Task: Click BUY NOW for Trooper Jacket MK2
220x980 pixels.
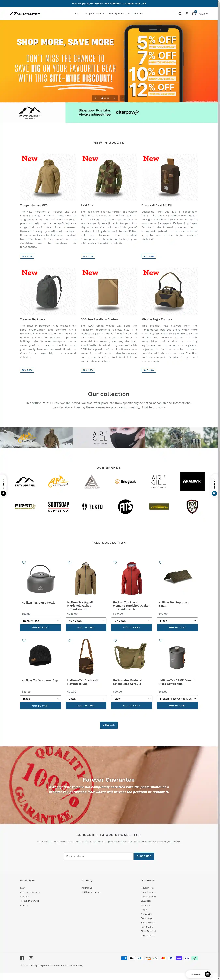Action: pos(27,256)
